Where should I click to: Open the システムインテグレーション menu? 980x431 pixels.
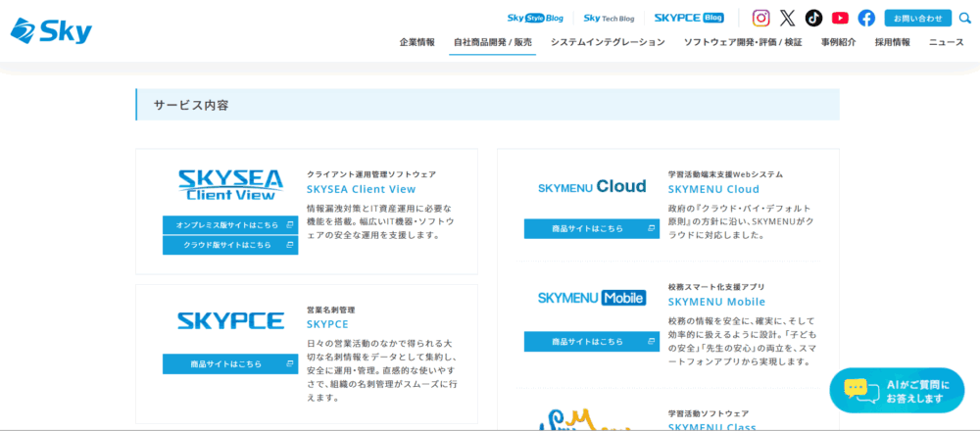point(608,42)
